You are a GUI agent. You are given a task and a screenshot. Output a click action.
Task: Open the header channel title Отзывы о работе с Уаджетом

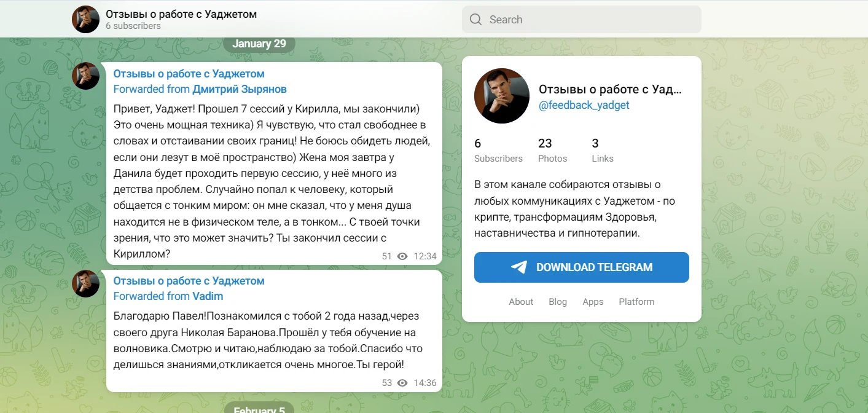(x=181, y=14)
